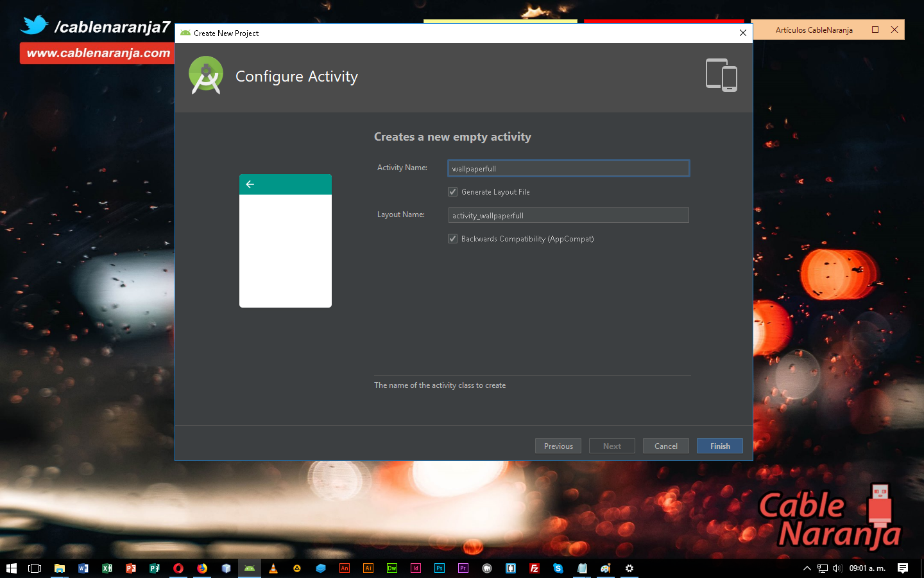Launch PowerPoint from the taskbar
Image resolution: width=924 pixels, height=578 pixels.
131,568
